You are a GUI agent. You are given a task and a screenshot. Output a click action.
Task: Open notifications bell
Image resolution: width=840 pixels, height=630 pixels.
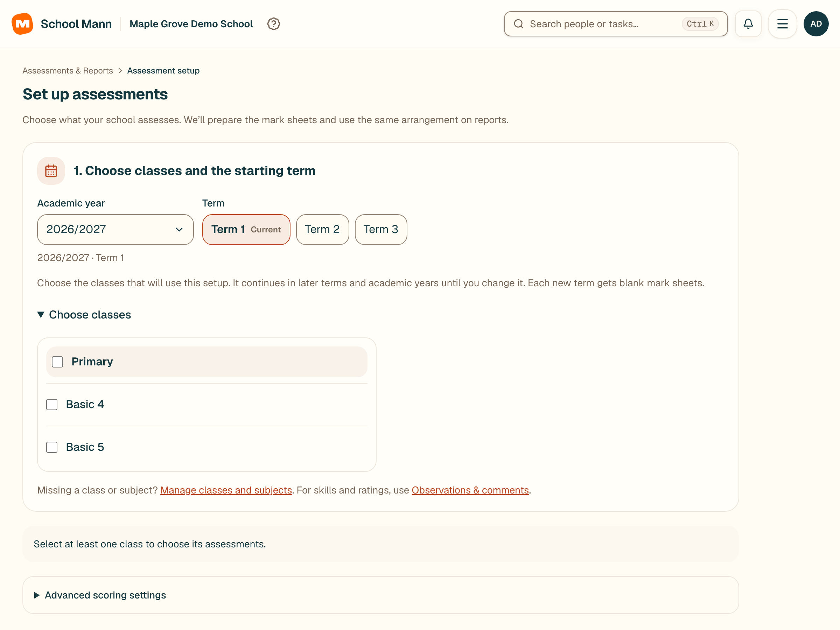(748, 24)
